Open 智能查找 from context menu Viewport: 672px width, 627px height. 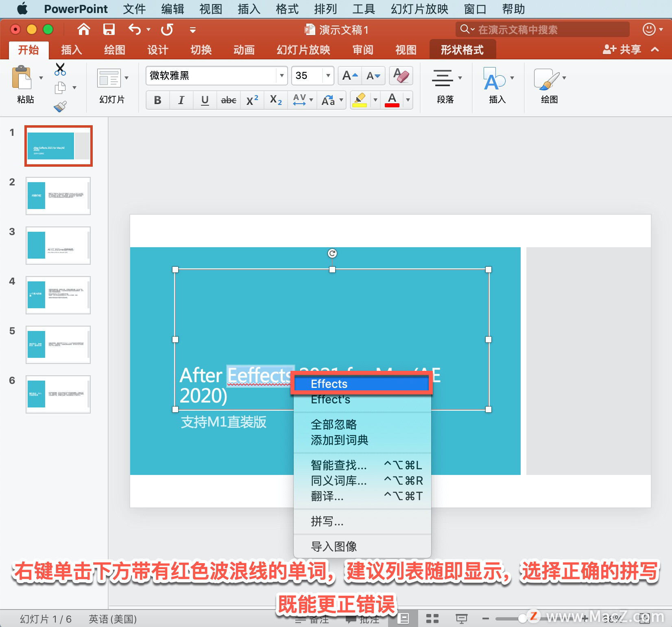[362, 465]
